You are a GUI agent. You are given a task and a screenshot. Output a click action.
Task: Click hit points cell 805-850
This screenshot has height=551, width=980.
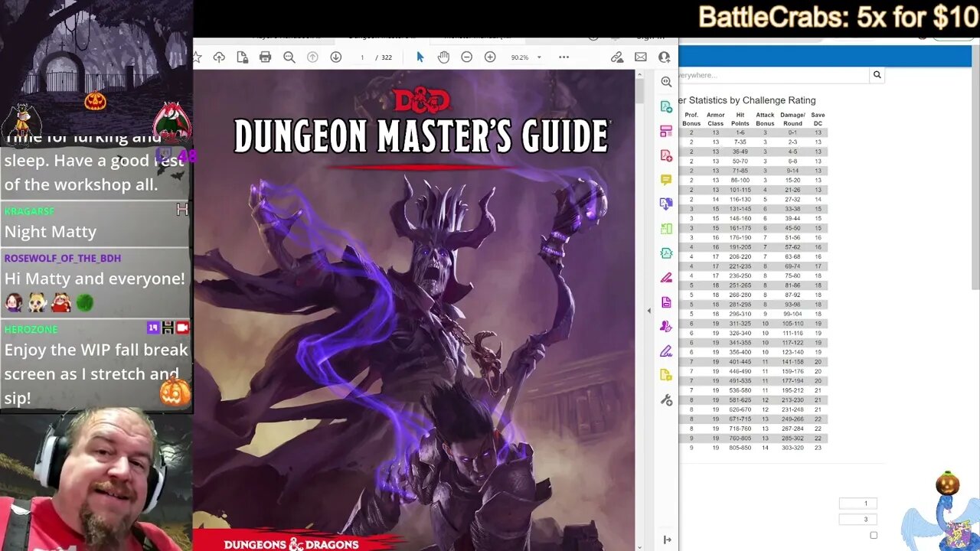(740, 448)
